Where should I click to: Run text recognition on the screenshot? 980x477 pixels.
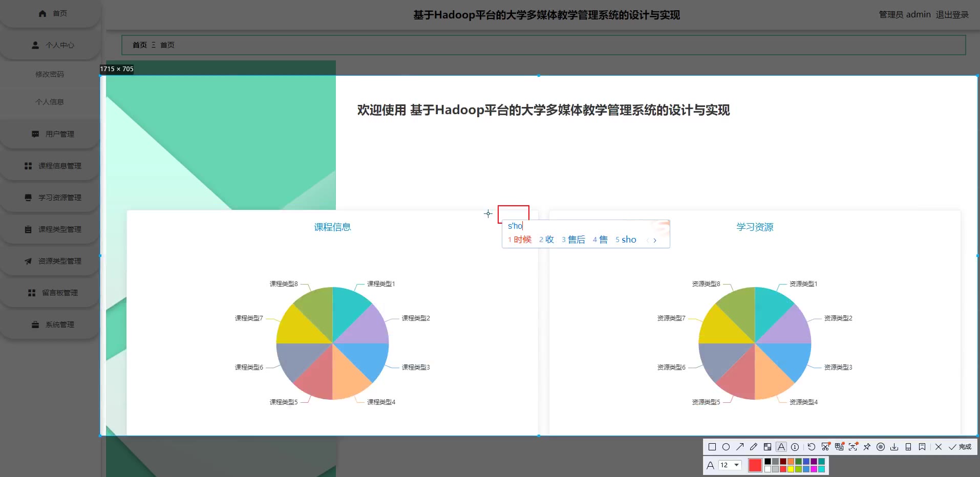(853, 446)
